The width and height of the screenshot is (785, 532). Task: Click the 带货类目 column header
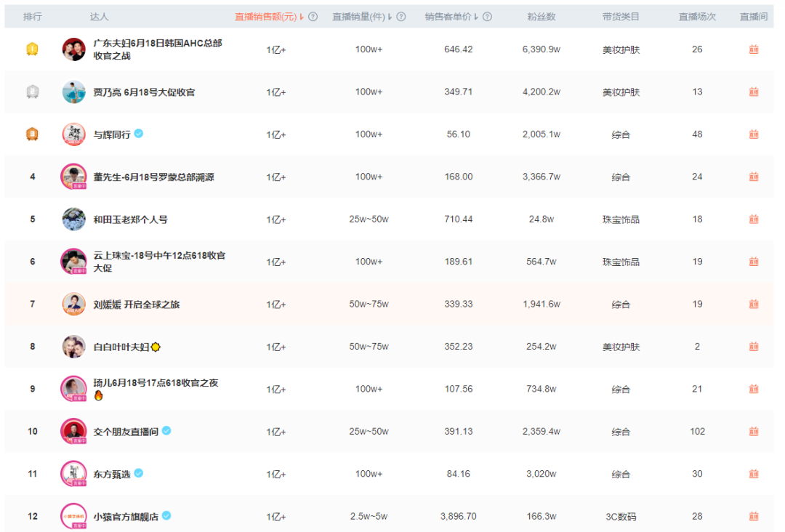(x=621, y=17)
